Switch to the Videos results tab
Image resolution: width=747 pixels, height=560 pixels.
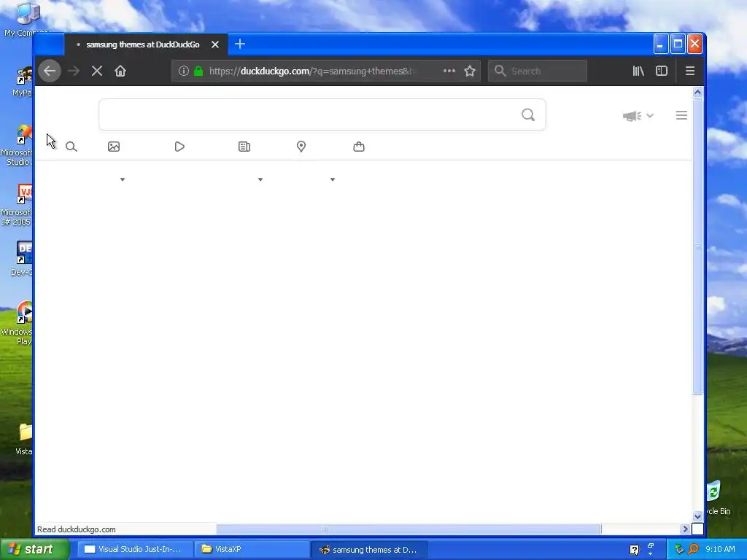point(179,147)
